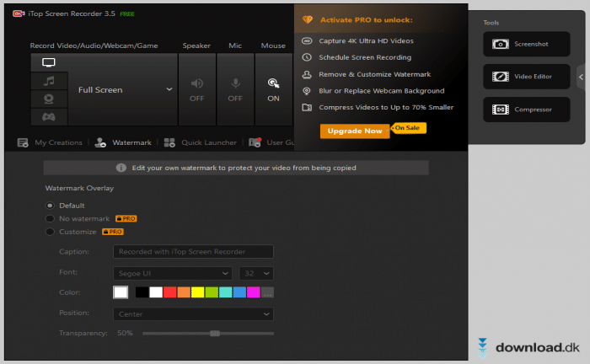Open the Watermark tab
This screenshot has height=364, width=590.
point(131,142)
